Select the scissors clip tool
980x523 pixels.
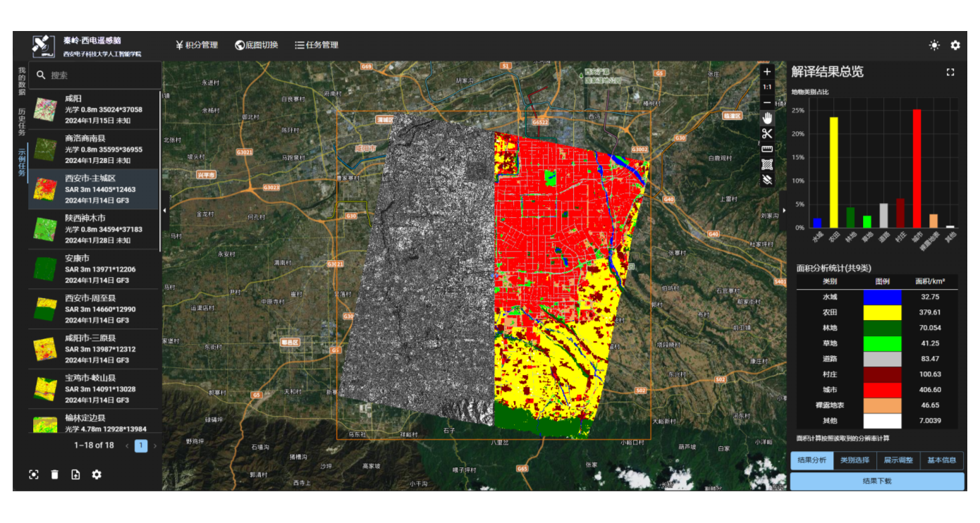[x=767, y=134]
